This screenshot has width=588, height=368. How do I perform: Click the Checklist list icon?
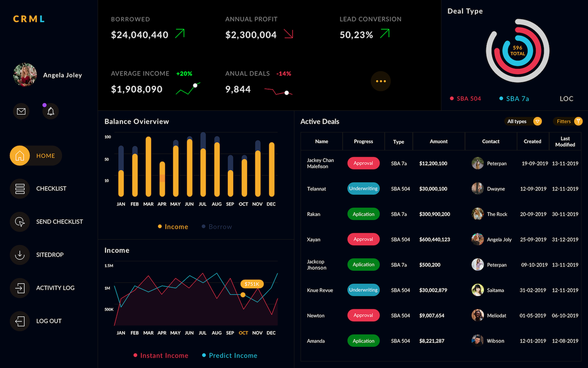(20, 189)
